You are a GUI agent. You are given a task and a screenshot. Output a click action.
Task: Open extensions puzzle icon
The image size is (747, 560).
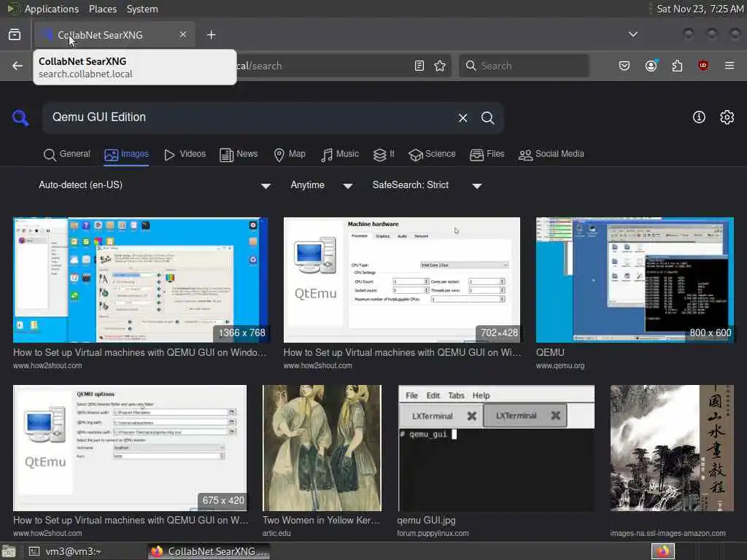pyautogui.click(x=677, y=66)
